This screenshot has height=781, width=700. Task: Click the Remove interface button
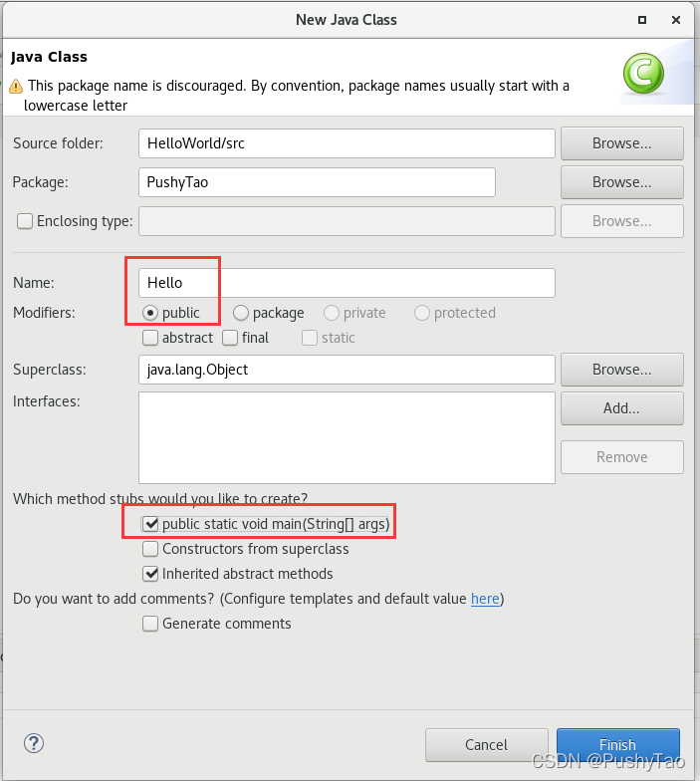[621, 457]
